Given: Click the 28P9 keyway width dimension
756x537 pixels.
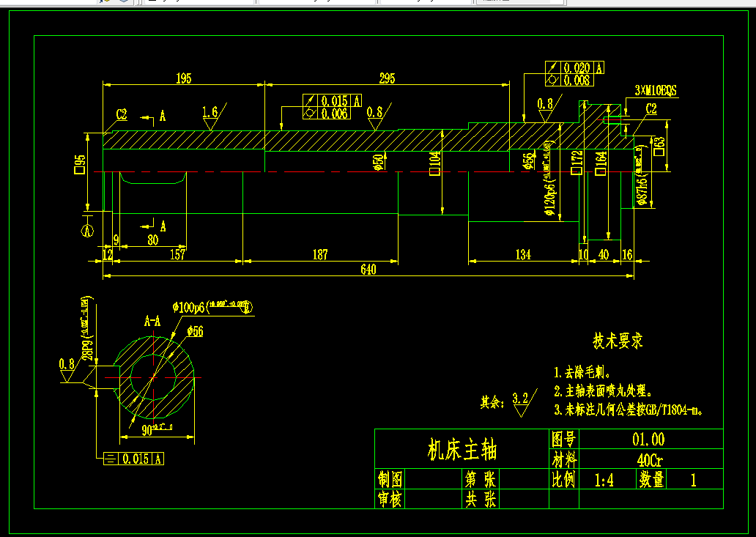Looking at the screenshot, I should (x=87, y=329).
